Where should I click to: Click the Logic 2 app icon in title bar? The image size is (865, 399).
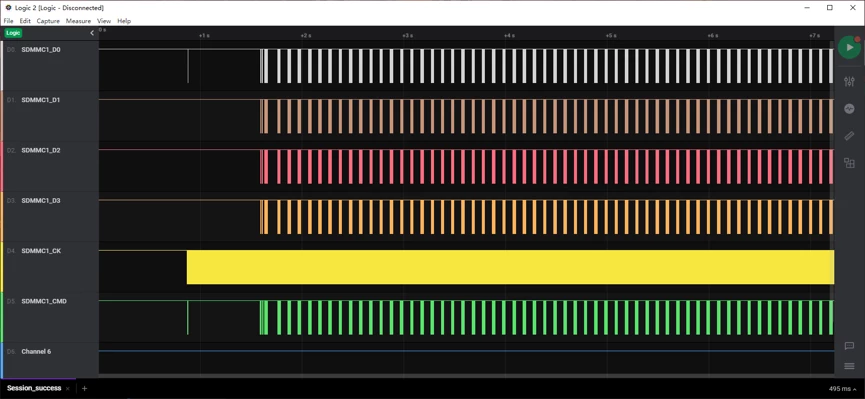[8, 8]
